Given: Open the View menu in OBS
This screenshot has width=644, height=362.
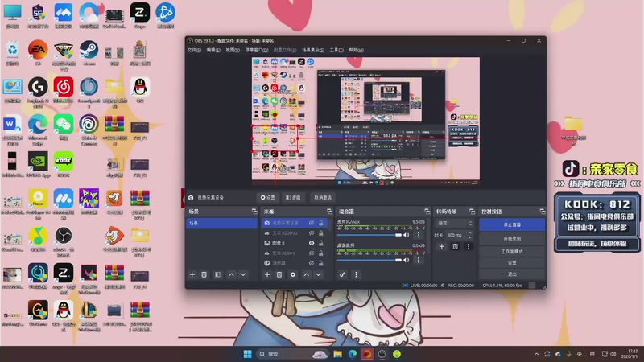Looking at the screenshot, I should pos(233,50).
